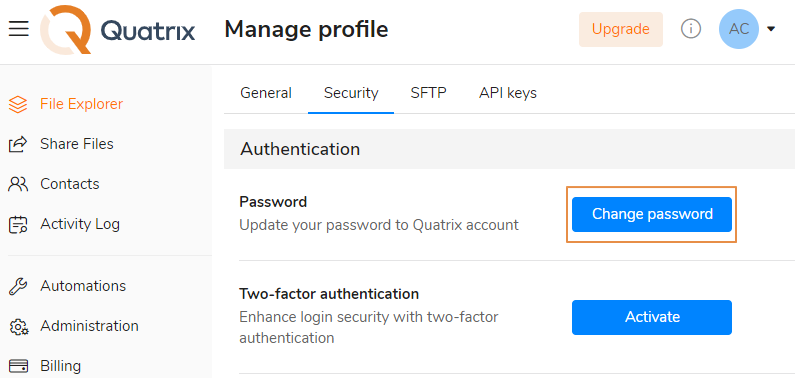Click the Upgrade button

coord(621,29)
